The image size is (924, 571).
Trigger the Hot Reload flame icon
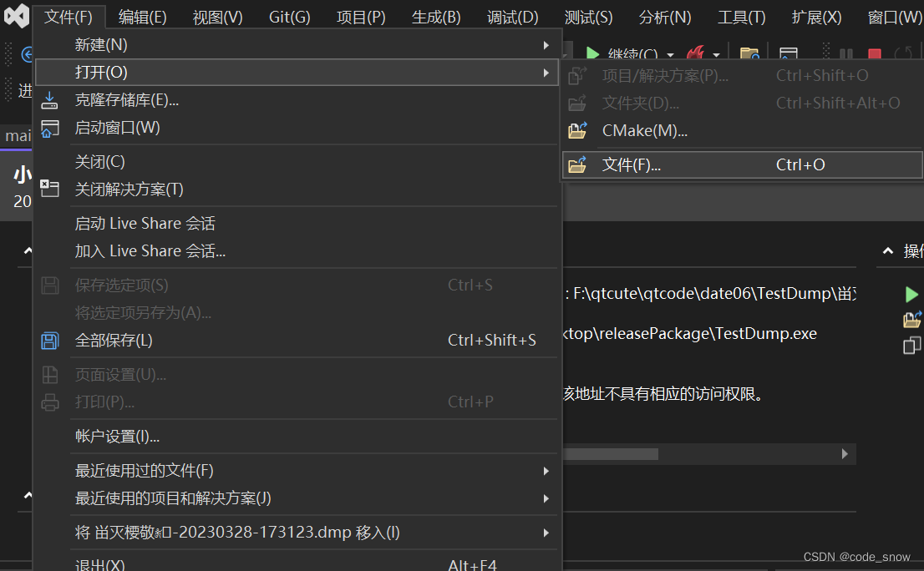pos(696,52)
